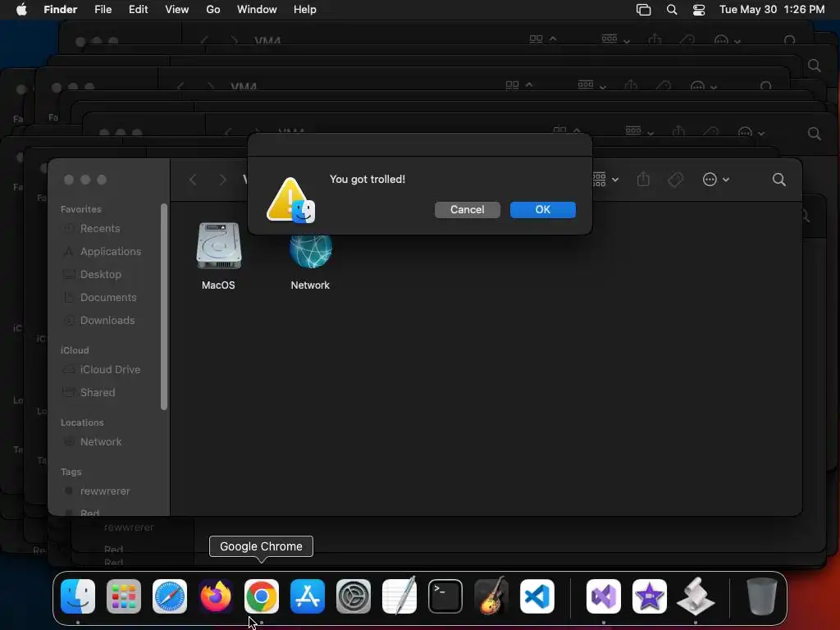Go back in the front Finder window
840x630 pixels.
click(x=193, y=180)
